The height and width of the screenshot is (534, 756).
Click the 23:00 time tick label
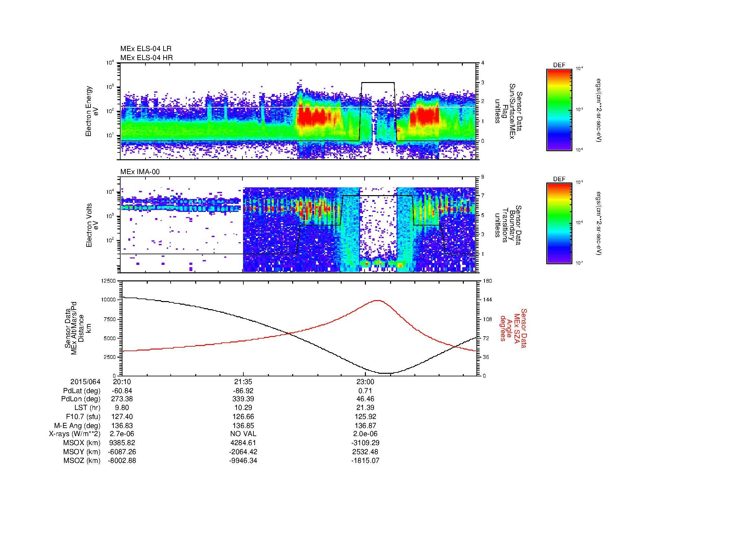tap(365, 382)
